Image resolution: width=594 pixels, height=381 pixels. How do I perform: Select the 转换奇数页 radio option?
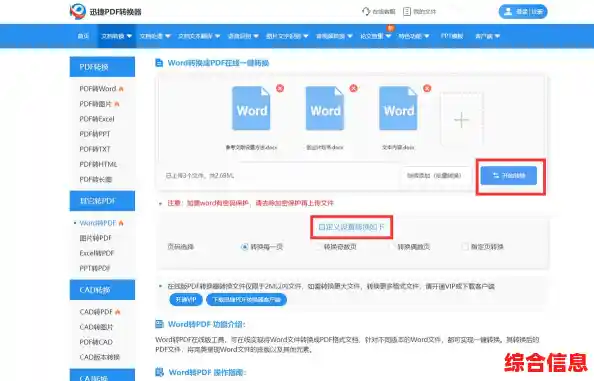[x=318, y=247]
